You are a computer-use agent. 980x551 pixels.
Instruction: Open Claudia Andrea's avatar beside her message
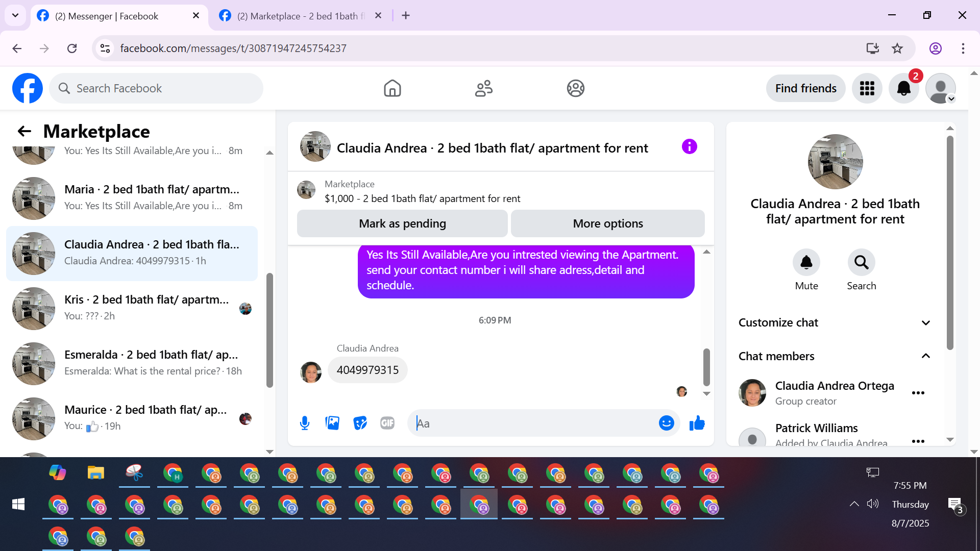pos(311,372)
